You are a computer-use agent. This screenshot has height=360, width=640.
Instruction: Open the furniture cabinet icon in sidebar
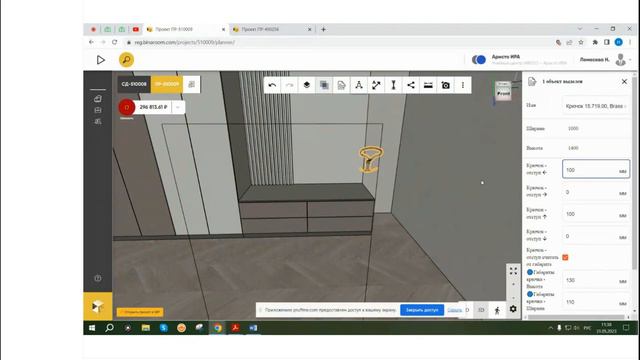(x=98, y=110)
